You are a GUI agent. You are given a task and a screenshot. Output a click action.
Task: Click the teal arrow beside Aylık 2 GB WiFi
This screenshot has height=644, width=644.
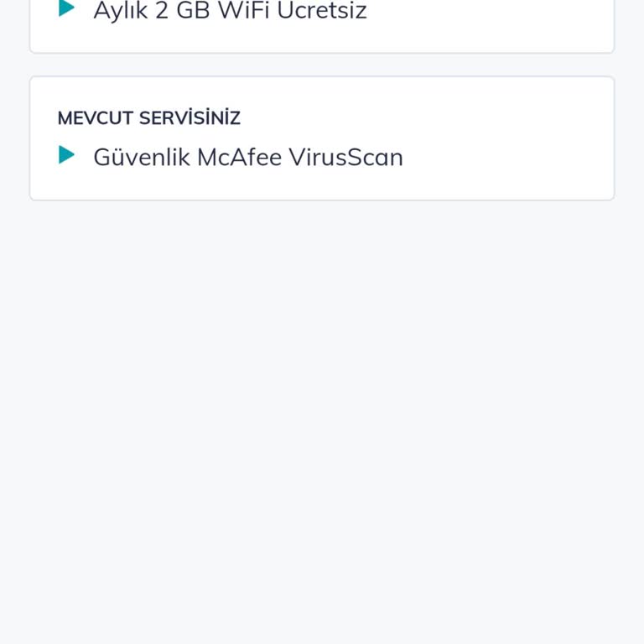[66, 8]
